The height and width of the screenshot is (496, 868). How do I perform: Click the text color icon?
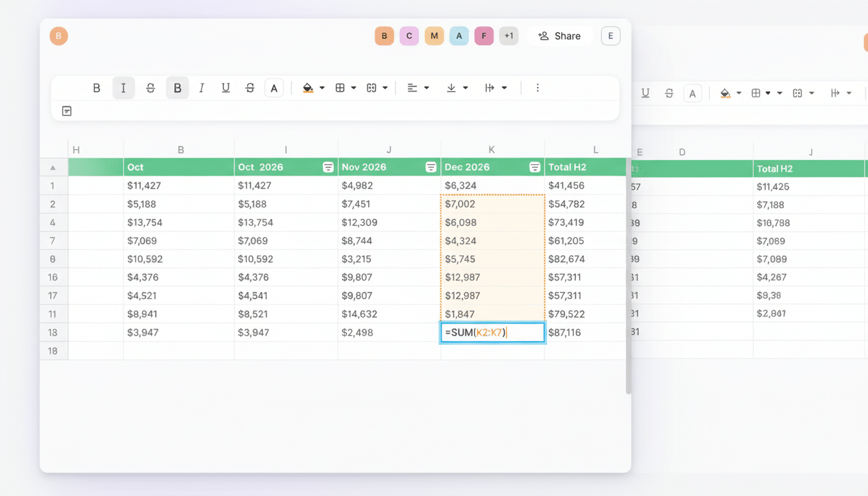pos(274,88)
